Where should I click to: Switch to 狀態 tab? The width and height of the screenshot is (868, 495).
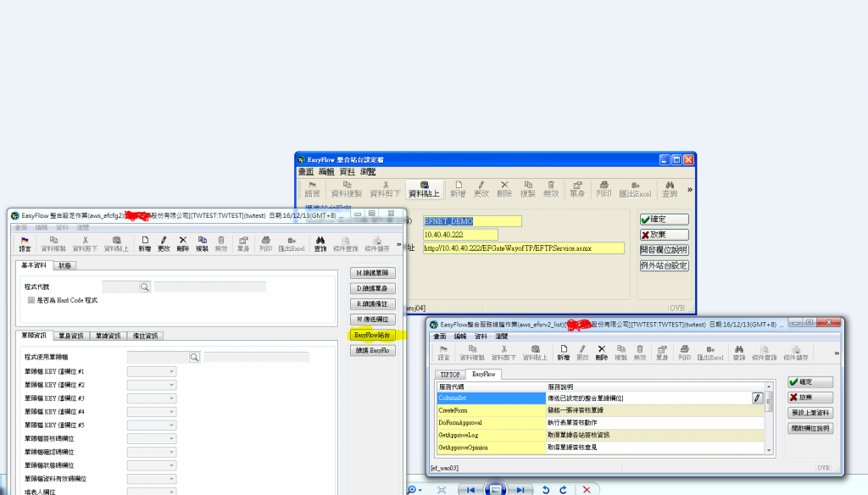click(64, 265)
